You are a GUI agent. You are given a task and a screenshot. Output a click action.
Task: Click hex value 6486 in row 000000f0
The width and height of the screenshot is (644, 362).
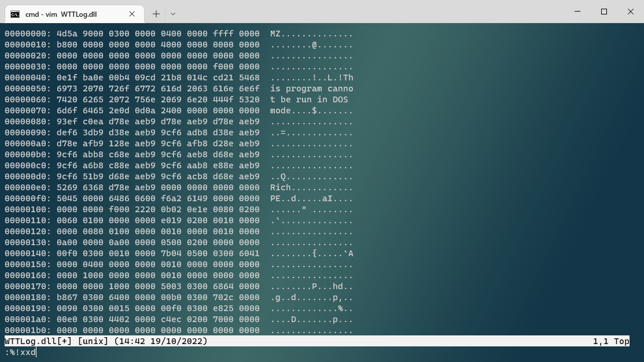pyautogui.click(x=119, y=199)
